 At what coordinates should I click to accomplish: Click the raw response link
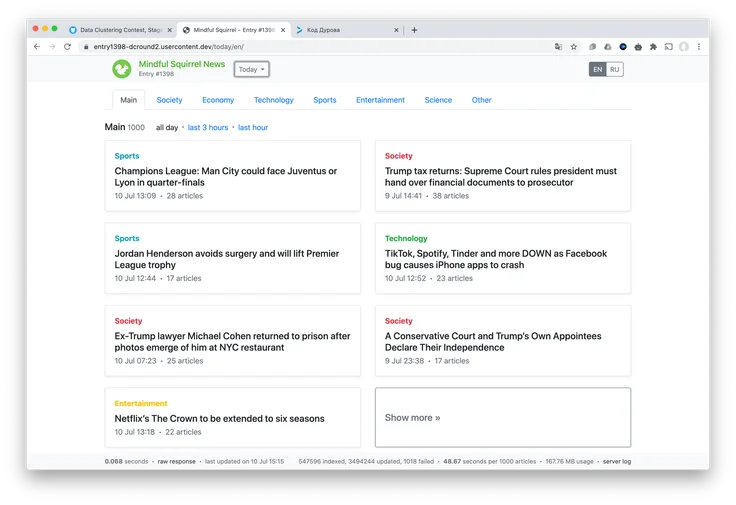(176, 462)
